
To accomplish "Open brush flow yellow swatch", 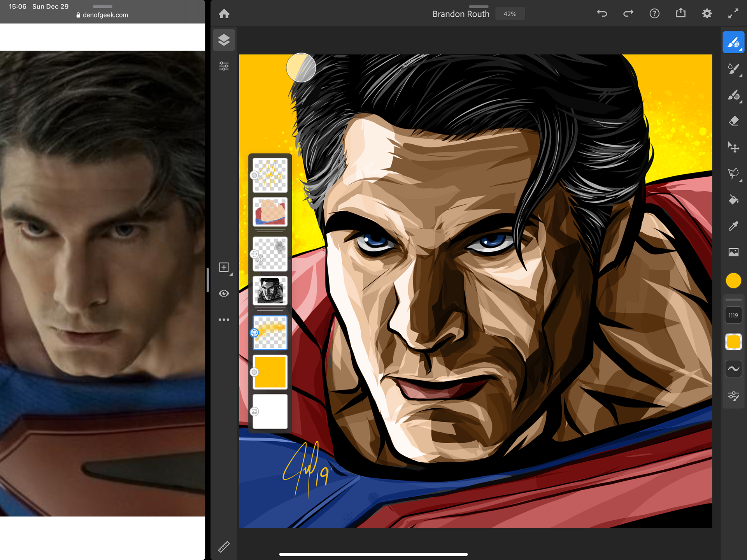I will click(x=733, y=342).
